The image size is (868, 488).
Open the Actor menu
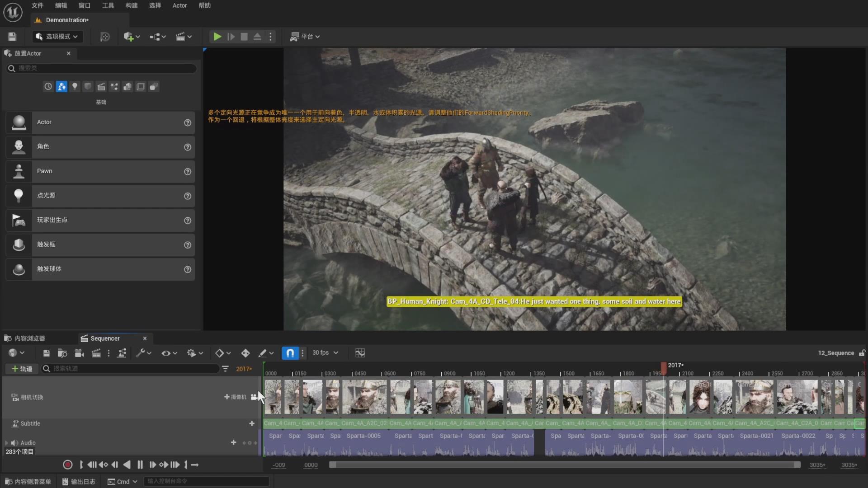coord(179,5)
